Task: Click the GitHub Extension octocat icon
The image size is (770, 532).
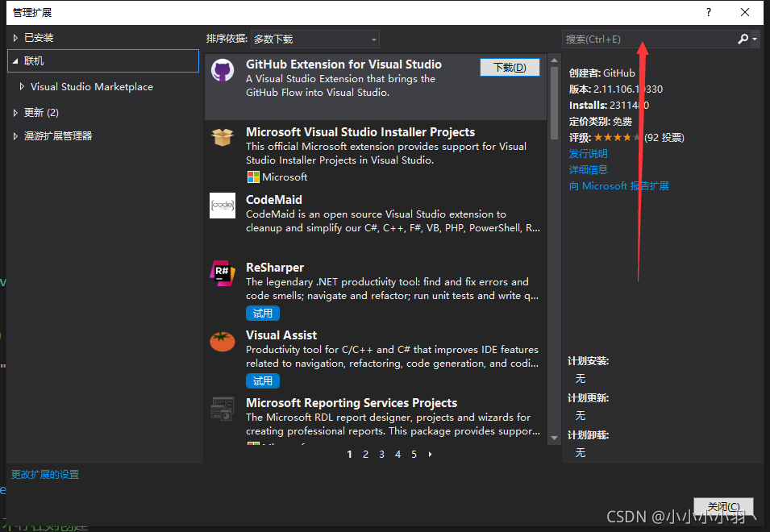Action: pos(222,70)
